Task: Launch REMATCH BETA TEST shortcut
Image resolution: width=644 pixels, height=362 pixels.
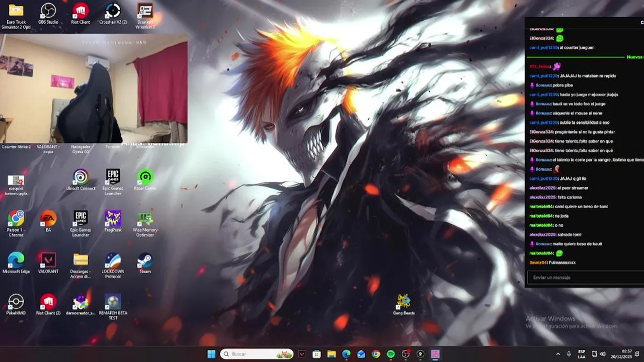Action: pos(113,307)
